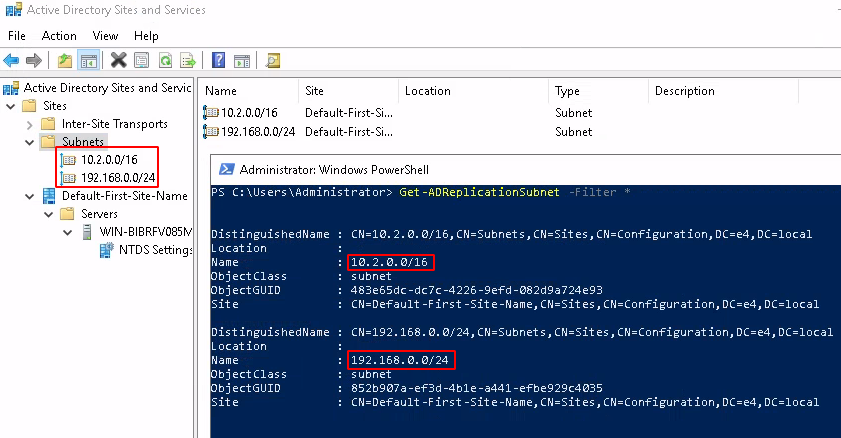This screenshot has height=438, width=841.
Task: Open the Help menu
Action: pyautogui.click(x=146, y=36)
